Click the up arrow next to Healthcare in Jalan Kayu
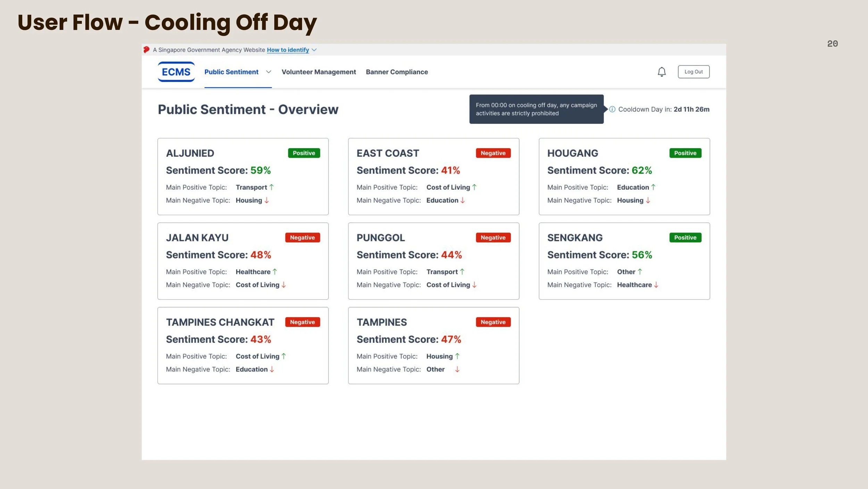This screenshot has height=489, width=868. pyautogui.click(x=275, y=271)
